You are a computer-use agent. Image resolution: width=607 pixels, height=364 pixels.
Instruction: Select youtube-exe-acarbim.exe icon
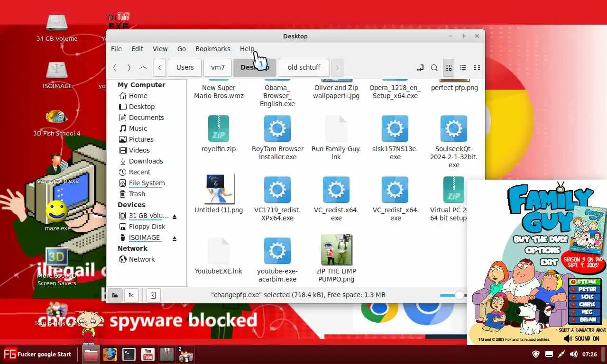point(277,251)
